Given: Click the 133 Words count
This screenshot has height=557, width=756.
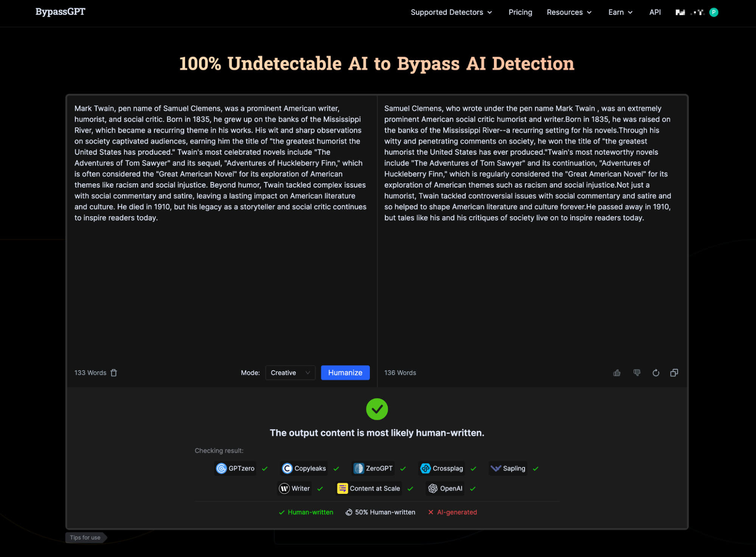Looking at the screenshot, I should [90, 372].
